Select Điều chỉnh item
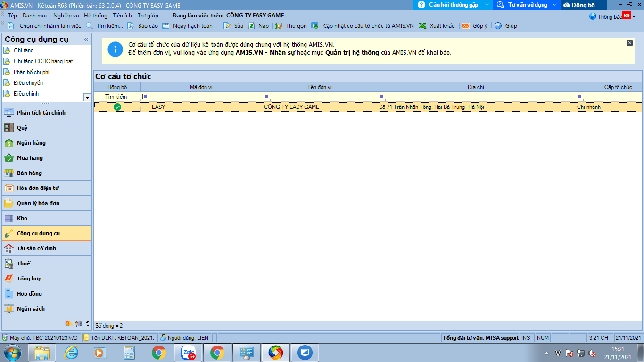Image resolution: width=644 pixels, height=362 pixels. [x=26, y=94]
